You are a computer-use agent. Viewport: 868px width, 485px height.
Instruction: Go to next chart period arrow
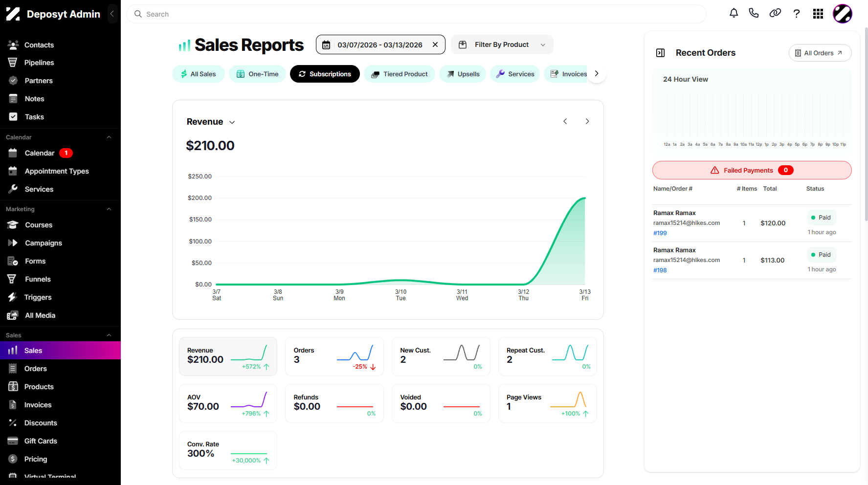(587, 121)
